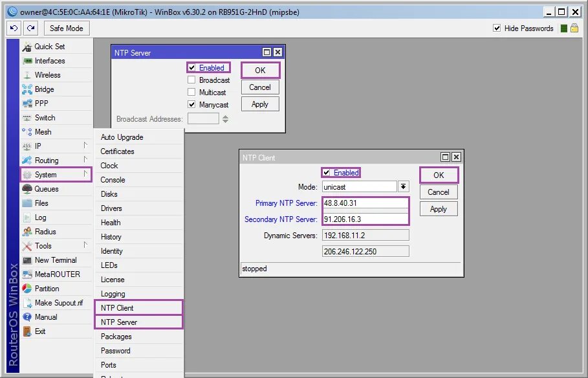Enable Broadcast checkbox in NTP Server
This screenshot has height=378, width=588.
click(x=191, y=80)
